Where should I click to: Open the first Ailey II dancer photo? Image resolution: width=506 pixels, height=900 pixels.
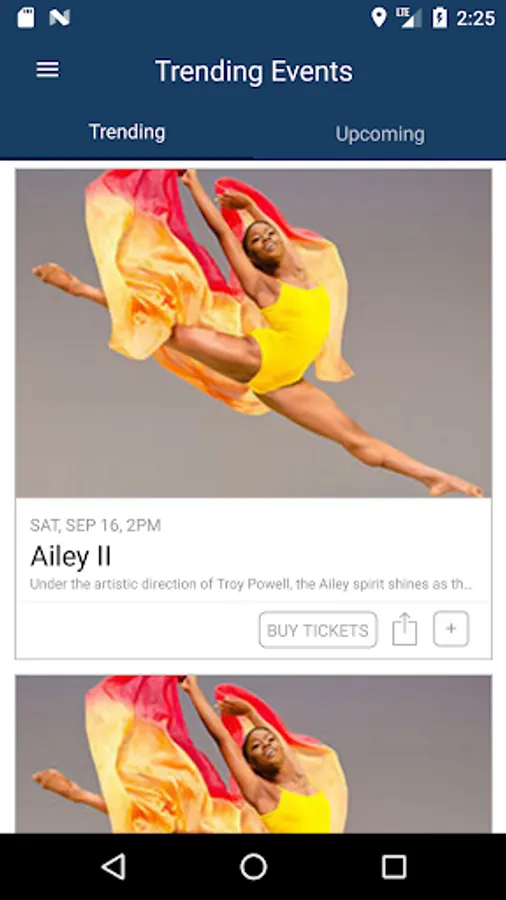click(253, 333)
